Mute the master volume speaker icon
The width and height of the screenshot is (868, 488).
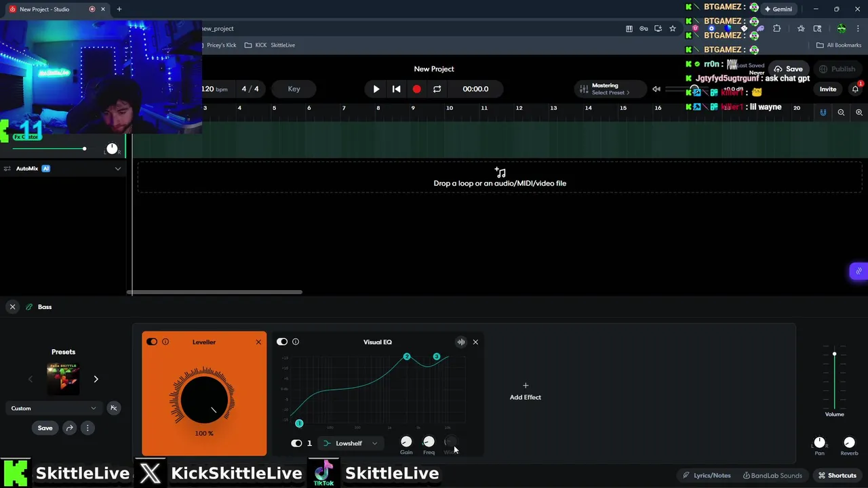click(x=656, y=89)
